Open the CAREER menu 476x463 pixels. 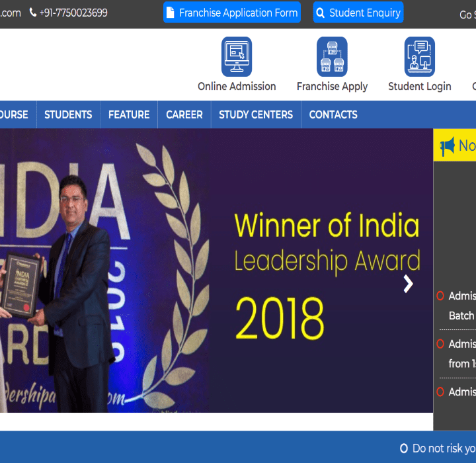(x=184, y=114)
